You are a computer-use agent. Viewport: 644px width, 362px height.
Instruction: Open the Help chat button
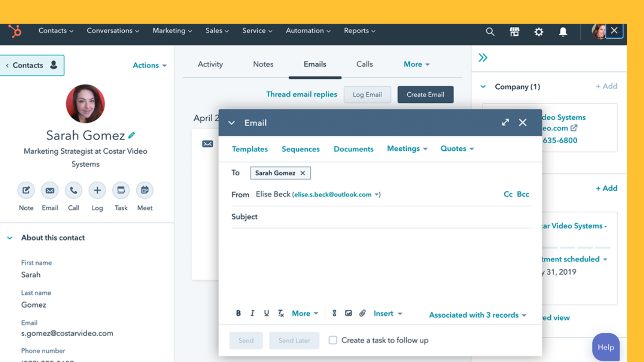tap(606, 347)
